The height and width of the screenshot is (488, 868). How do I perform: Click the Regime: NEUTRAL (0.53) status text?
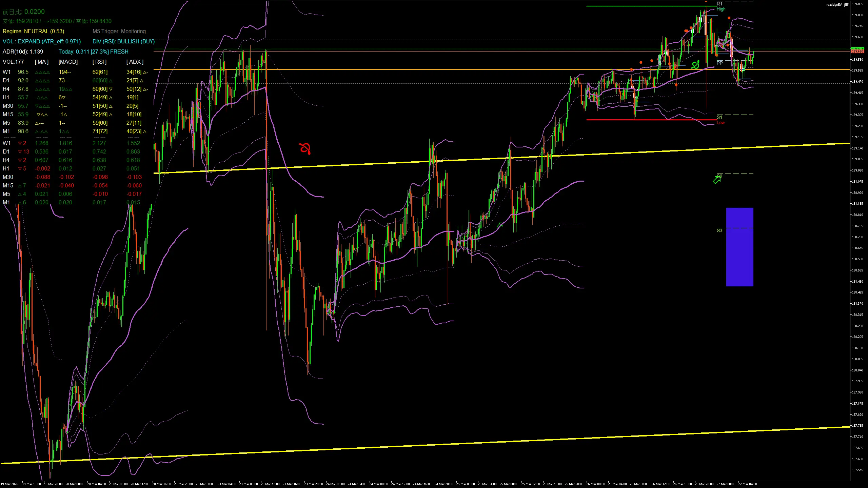(x=34, y=31)
